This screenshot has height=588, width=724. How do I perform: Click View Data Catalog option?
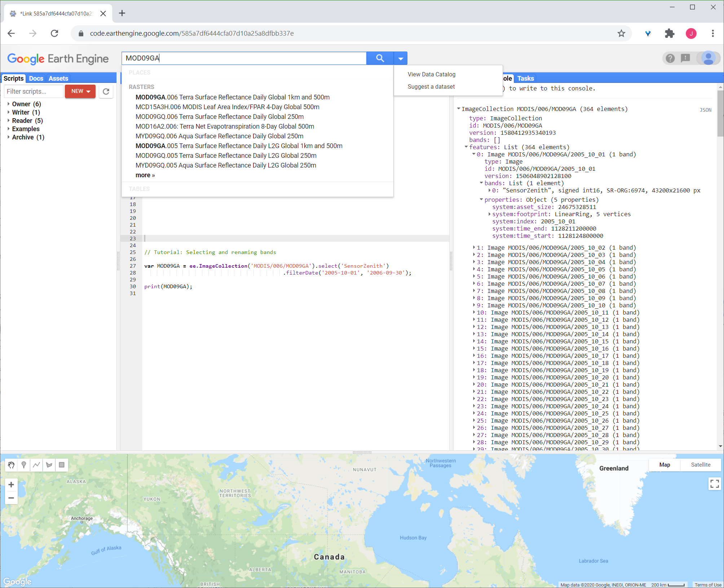431,74
